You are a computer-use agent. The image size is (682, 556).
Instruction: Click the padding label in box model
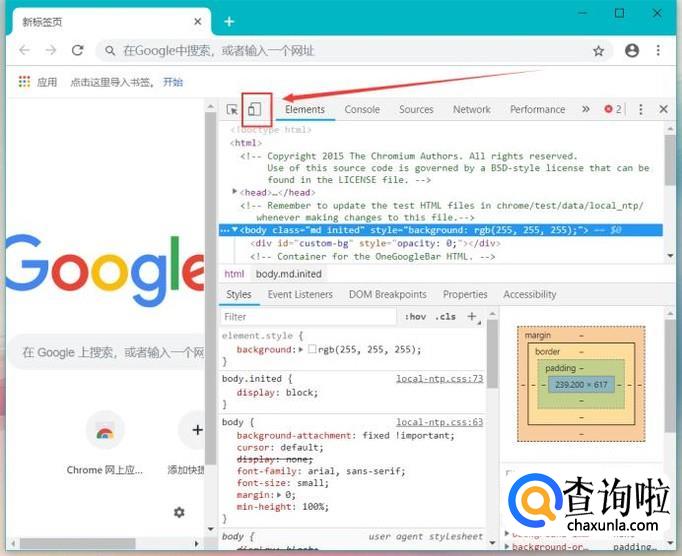pyautogui.click(x=560, y=368)
